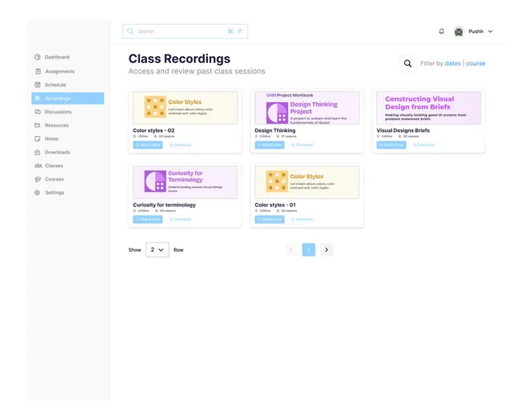Filter recordings by course

475,64
